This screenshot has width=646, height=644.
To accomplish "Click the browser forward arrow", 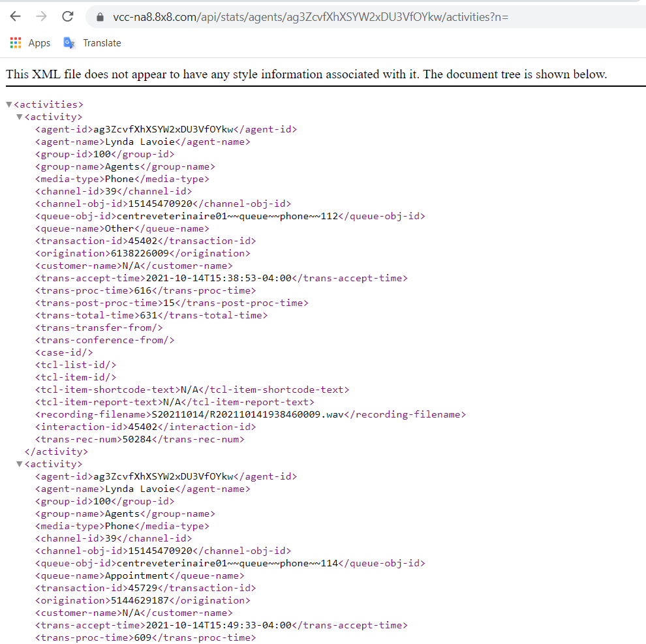I will pos(41,16).
